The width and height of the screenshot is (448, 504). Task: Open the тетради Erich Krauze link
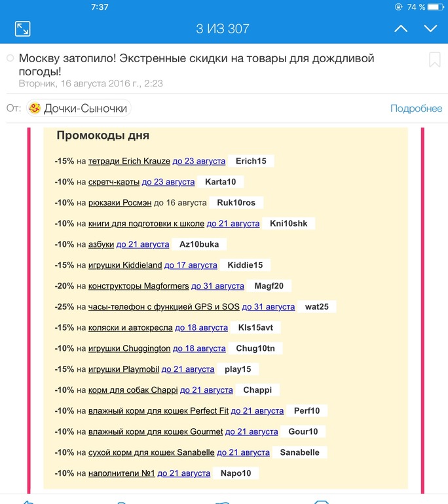pyautogui.click(x=129, y=161)
